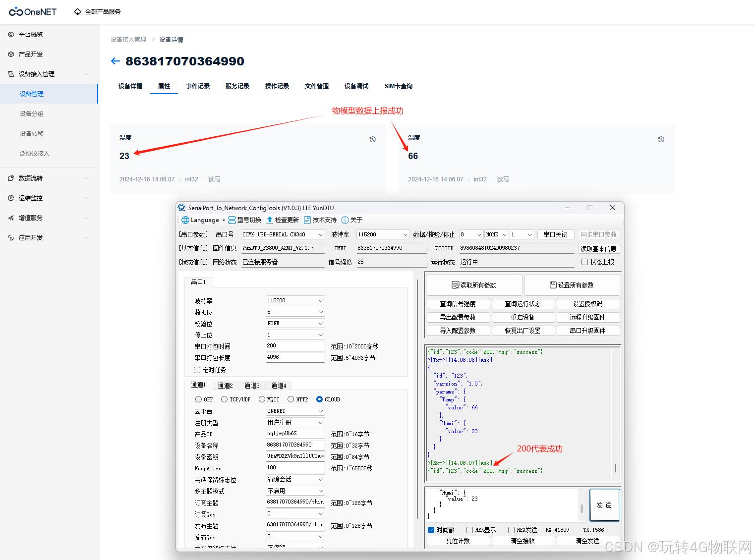Click the 型号切换 toolbar icon
The image size is (754, 560).
point(232,220)
